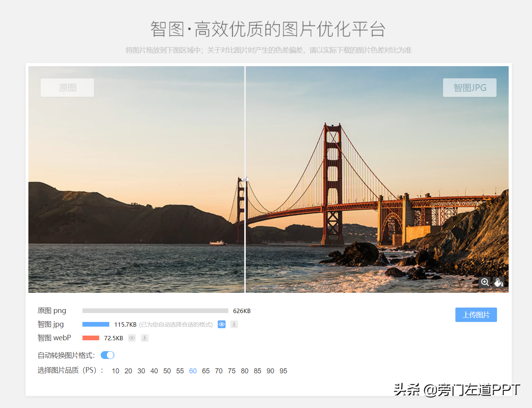Screen dimensions: 532x408
Task: Set image quality to 30
Action: pyautogui.click(x=141, y=371)
